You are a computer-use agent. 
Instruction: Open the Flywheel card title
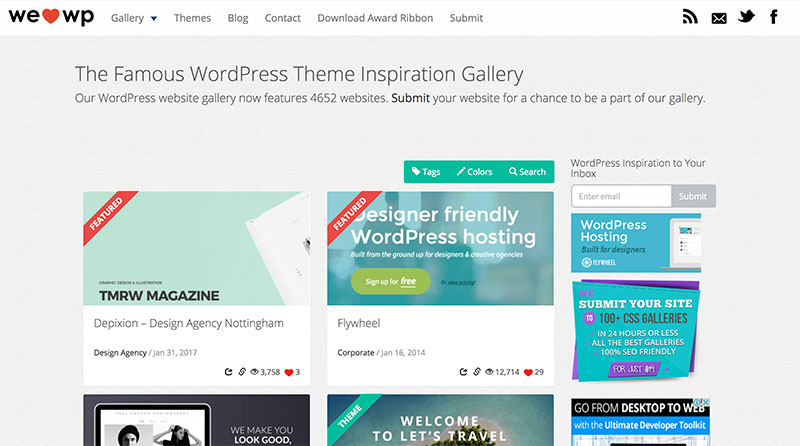click(x=359, y=324)
